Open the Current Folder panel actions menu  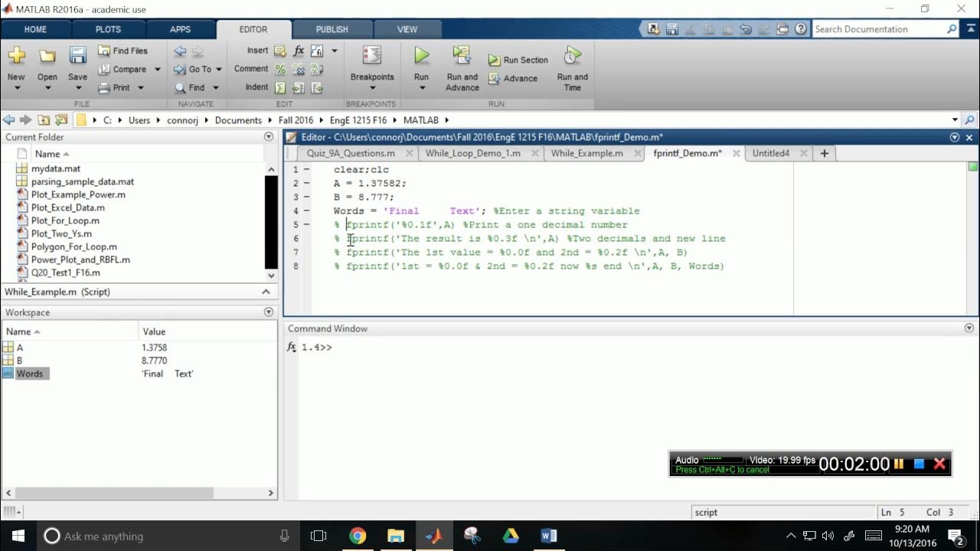[269, 137]
